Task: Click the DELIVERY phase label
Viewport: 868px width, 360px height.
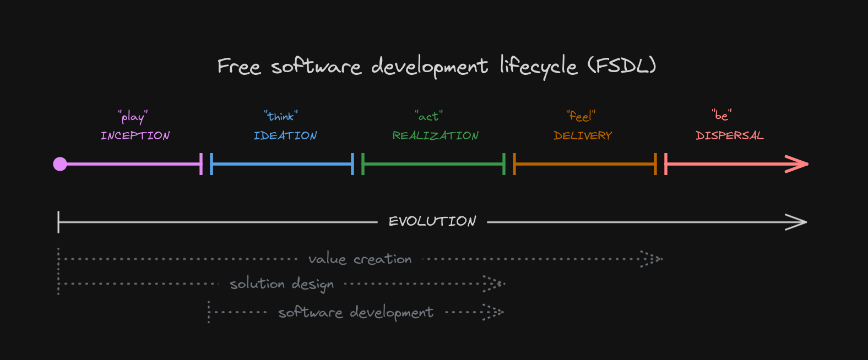Action: 583,135
